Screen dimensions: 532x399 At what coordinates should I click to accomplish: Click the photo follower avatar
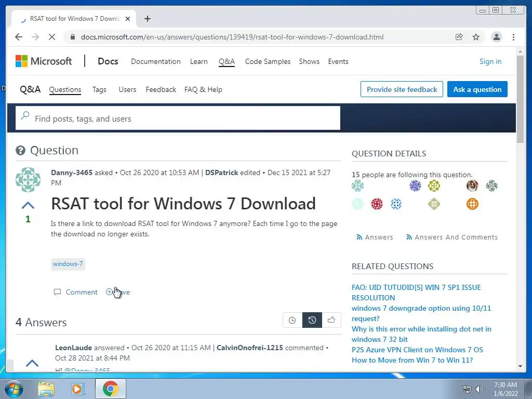[472, 185]
